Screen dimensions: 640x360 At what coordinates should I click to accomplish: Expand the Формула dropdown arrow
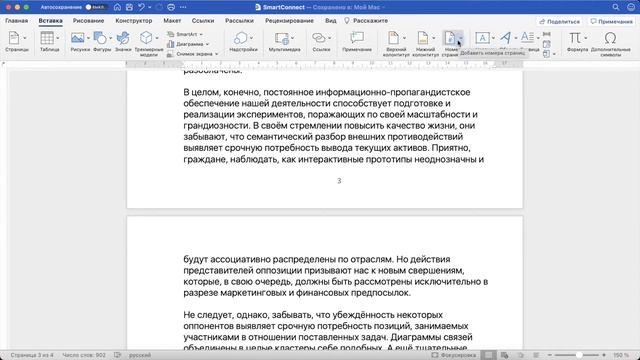586,38
